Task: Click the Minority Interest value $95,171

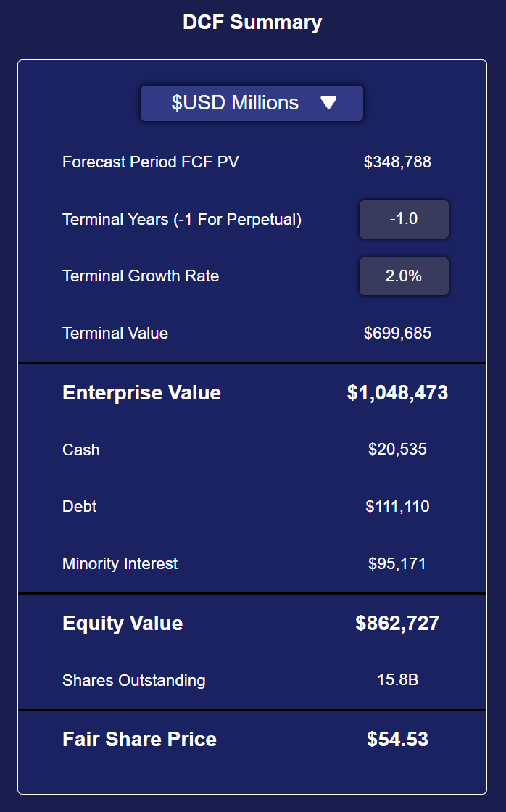Action: (397, 563)
